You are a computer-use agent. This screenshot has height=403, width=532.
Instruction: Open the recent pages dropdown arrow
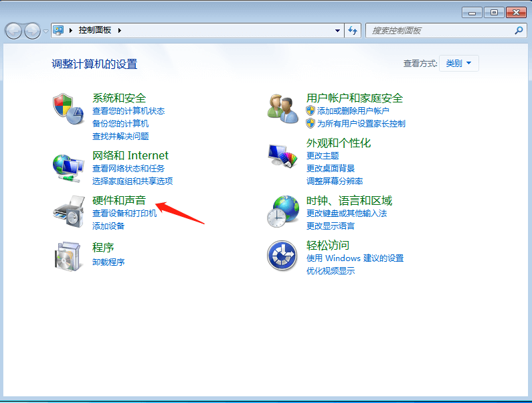[46, 31]
